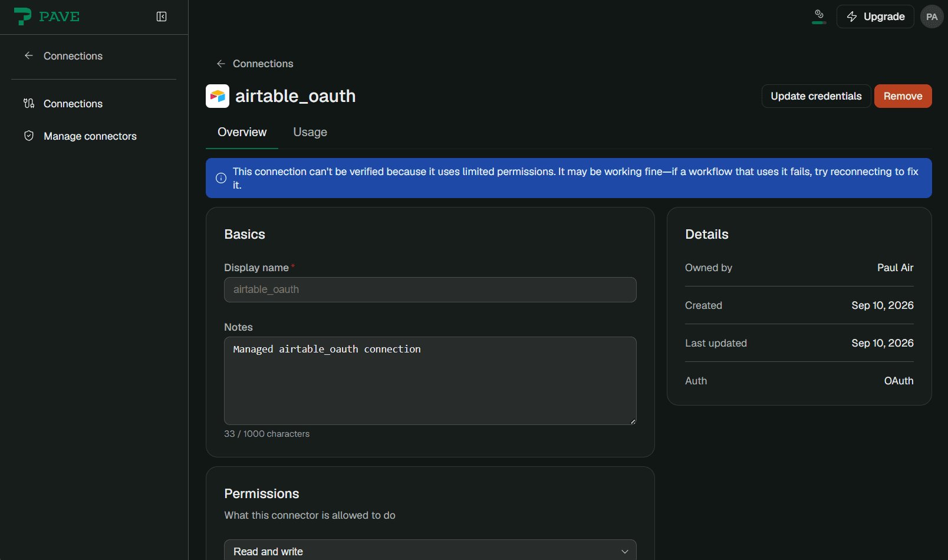This screenshot has width=948, height=560.
Task: Click the Paul Air owner value
Action: click(x=895, y=268)
